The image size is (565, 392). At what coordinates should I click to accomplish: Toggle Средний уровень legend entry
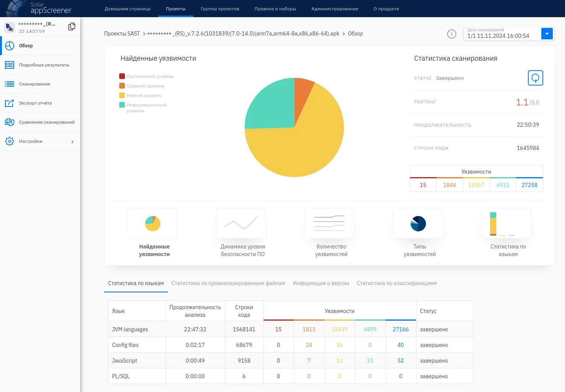(x=145, y=86)
